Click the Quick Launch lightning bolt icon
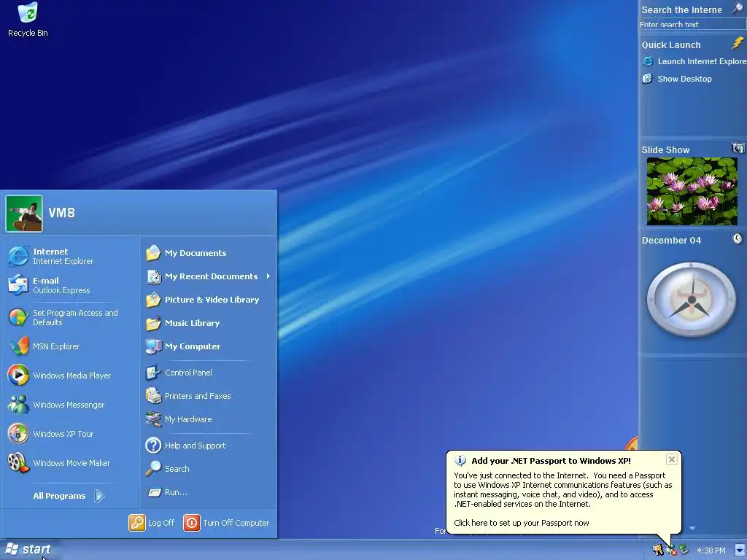 [738, 43]
